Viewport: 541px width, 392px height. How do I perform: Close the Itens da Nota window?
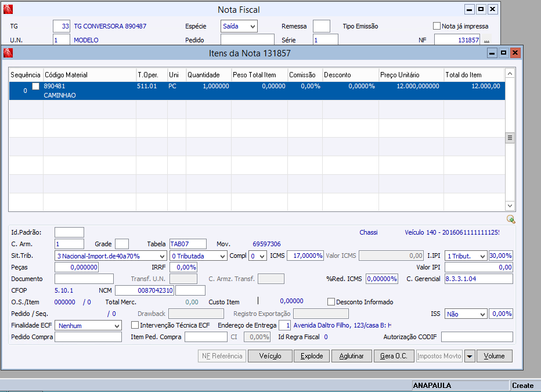(515, 53)
